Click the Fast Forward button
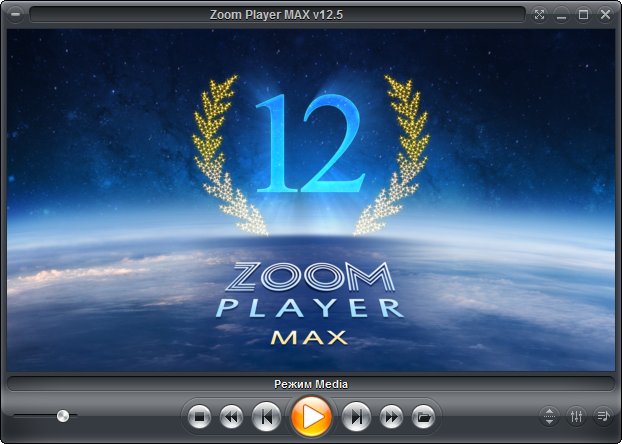 [x=392, y=415]
